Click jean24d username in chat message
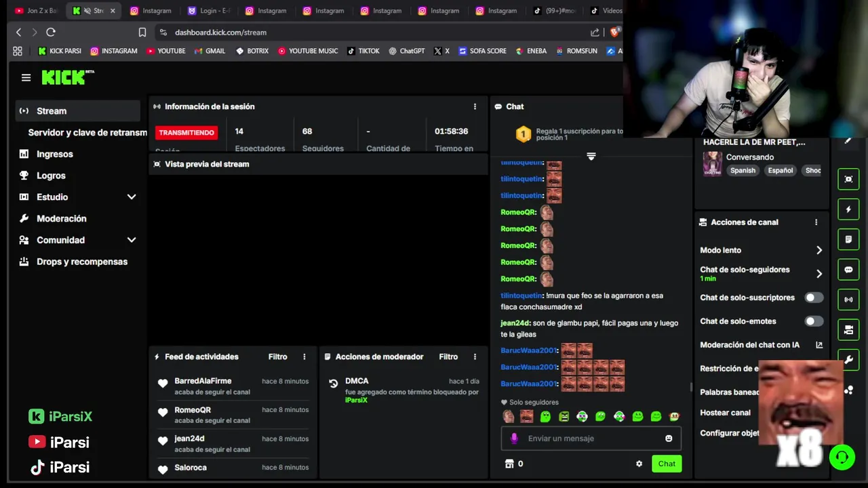868x488 pixels. [515, 323]
